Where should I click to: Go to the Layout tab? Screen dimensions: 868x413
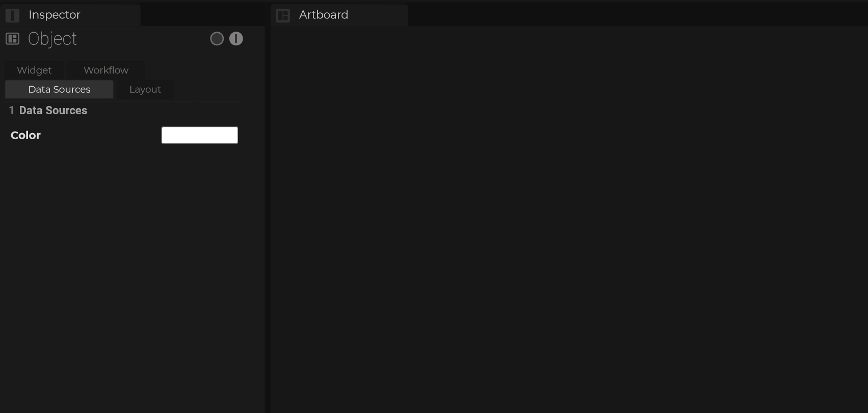click(x=145, y=89)
